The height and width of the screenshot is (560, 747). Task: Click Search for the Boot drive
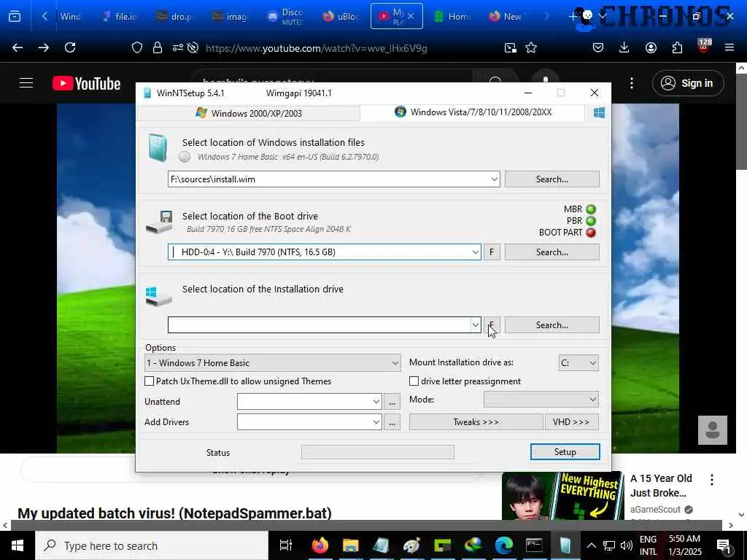551,252
